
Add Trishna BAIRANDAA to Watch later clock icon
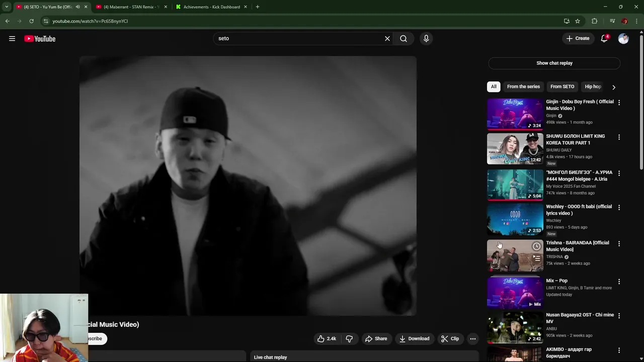pyautogui.click(x=536, y=246)
